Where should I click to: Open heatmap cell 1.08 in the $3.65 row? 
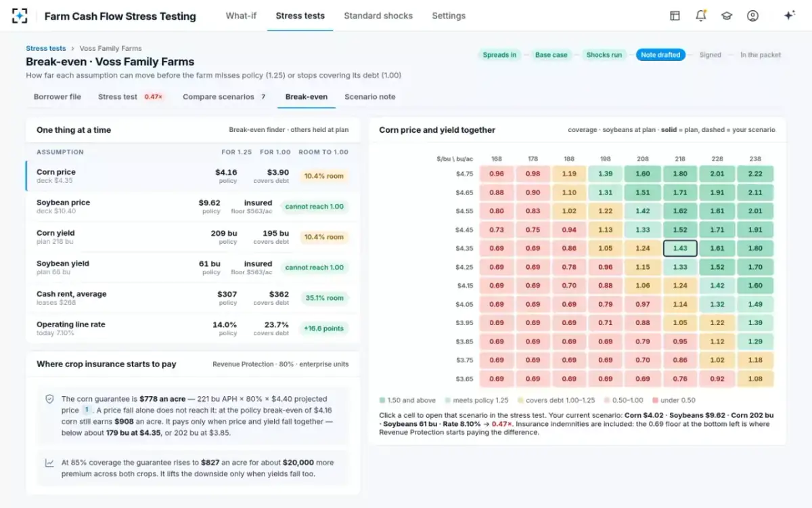[x=755, y=379]
